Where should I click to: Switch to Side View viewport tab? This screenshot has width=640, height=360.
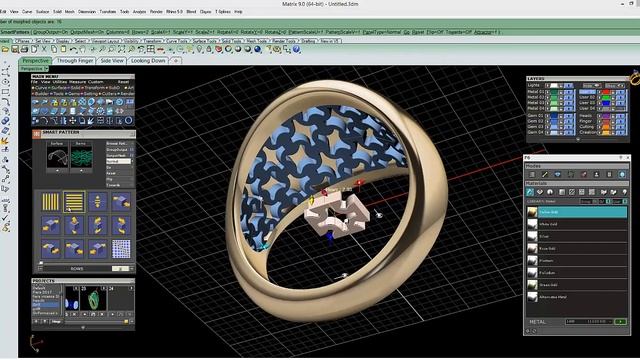click(112, 60)
